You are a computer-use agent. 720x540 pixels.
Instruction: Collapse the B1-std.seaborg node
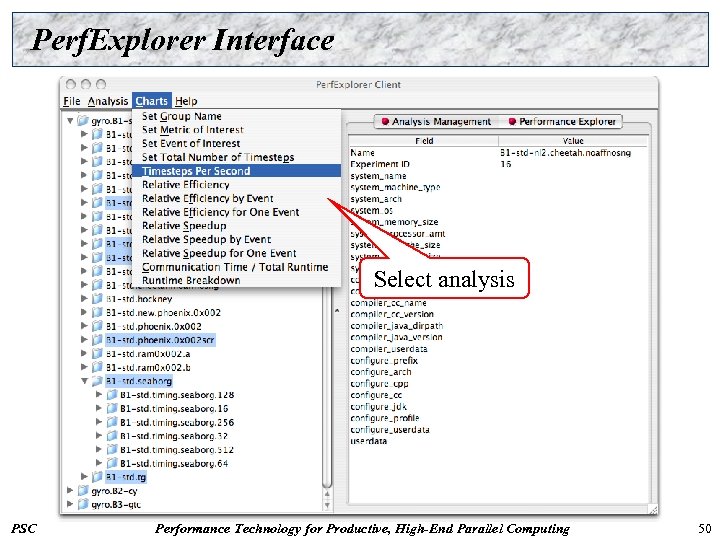coord(84,381)
